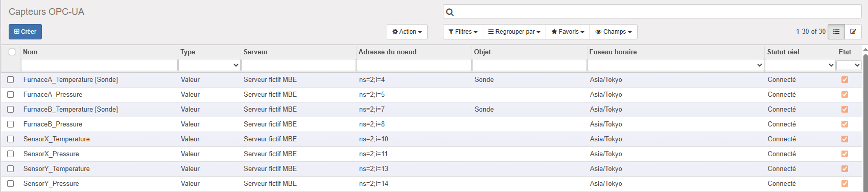Tick the SensorX_Pressure row checkbox
This screenshot has width=868, height=192.
click(x=10, y=154)
